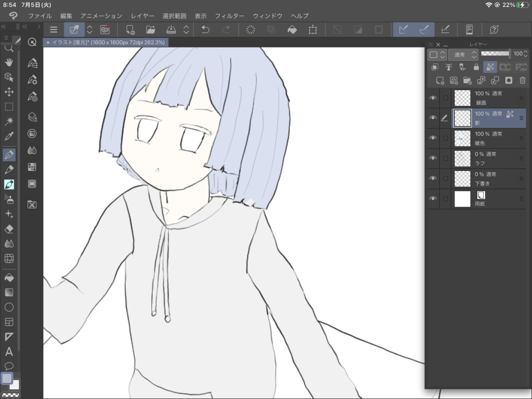
Task: Open the 選択範囲 menu
Action: click(x=174, y=16)
